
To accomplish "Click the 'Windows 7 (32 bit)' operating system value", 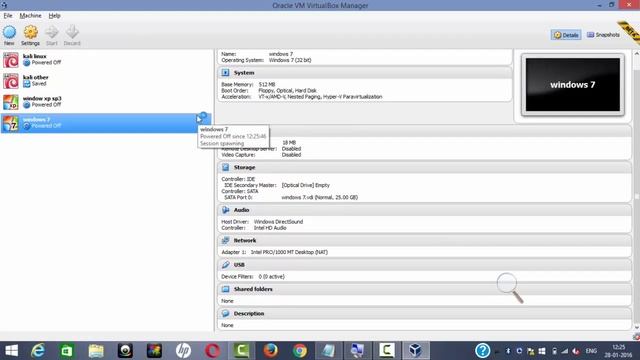I will pyautogui.click(x=290, y=60).
